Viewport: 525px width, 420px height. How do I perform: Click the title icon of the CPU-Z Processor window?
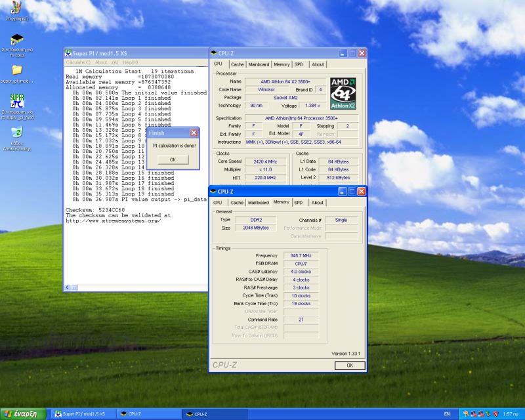(214, 53)
